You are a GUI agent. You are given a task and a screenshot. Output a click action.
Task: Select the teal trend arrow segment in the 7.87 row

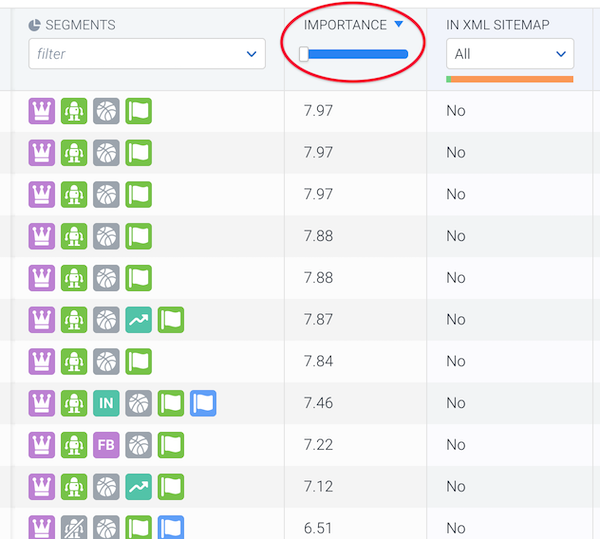point(139,319)
